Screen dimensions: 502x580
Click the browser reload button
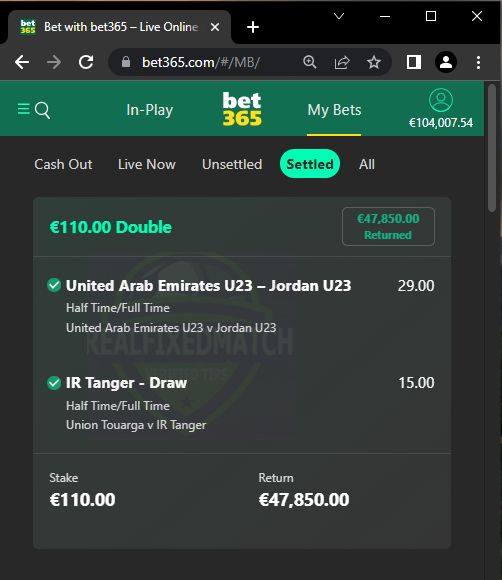coord(86,62)
